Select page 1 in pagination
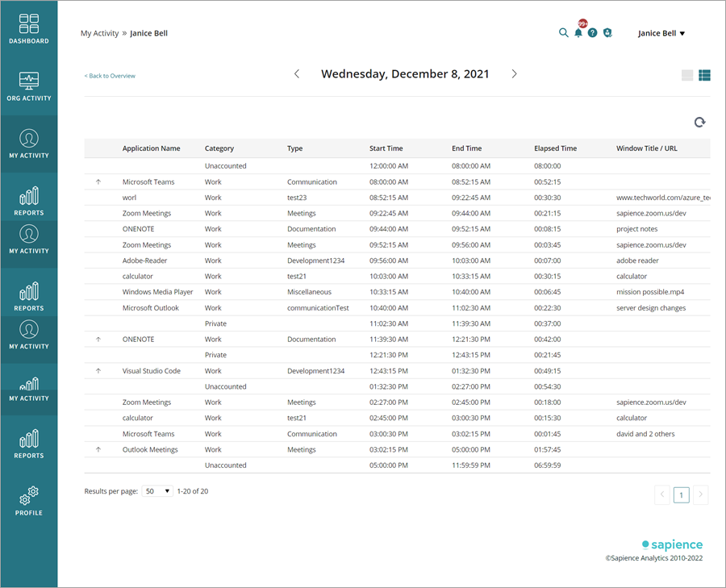The width and height of the screenshot is (726, 588). click(x=681, y=495)
